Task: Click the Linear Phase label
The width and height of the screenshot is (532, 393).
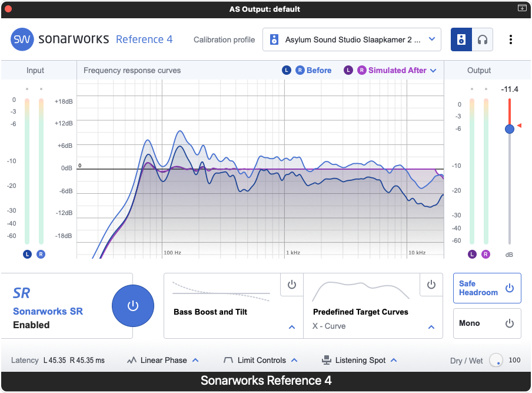Action: tap(164, 360)
